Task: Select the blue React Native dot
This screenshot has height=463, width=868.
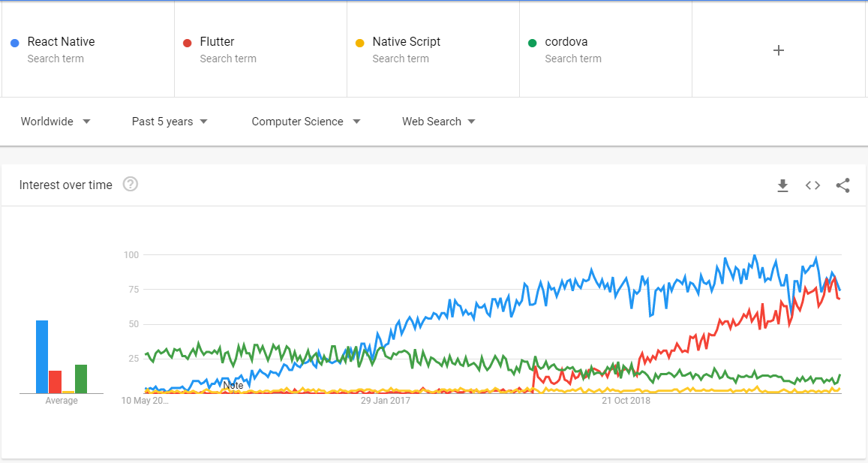Action: click(x=15, y=43)
